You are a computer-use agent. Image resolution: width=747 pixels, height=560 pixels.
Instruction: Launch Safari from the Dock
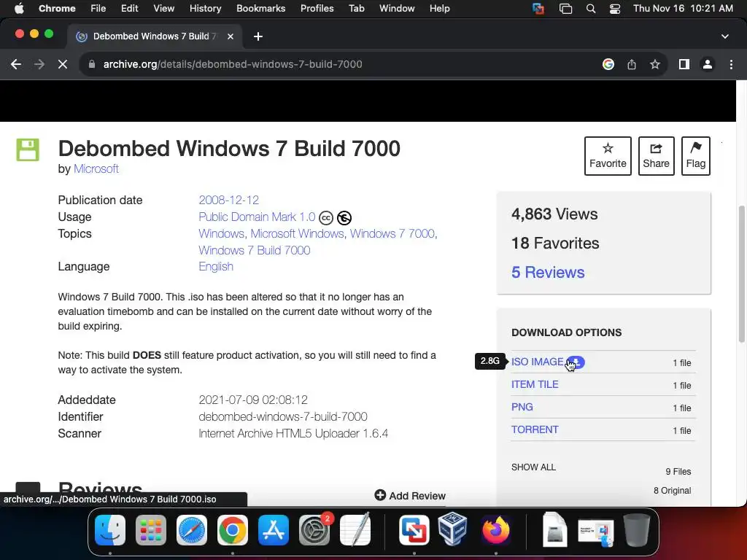coord(192,530)
